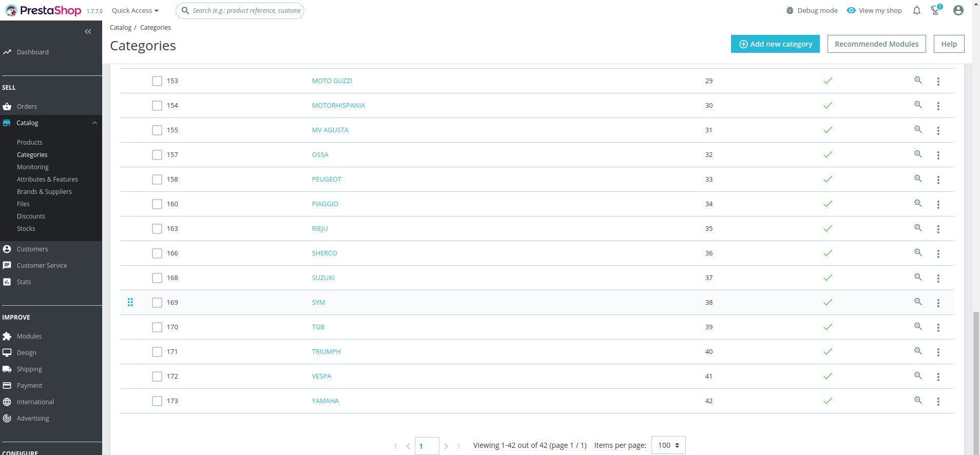Image resolution: width=980 pixels, height=455 pixels.
Task: Toggle enabled checkmark for SUZUKI category
Action: (828, 278)
